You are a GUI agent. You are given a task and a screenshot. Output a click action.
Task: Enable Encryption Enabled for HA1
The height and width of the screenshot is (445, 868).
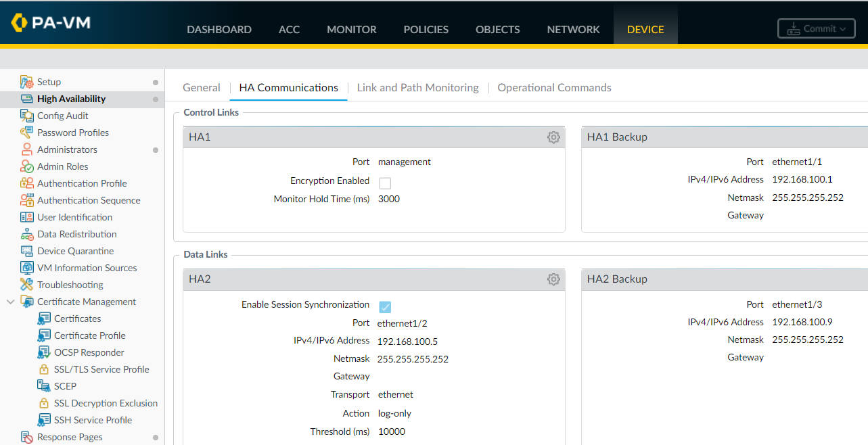385,183
